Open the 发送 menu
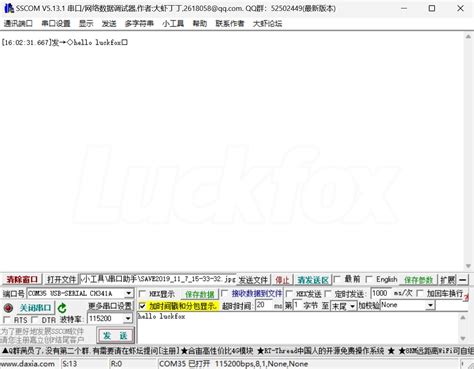This screenshot has width=474, height=369. (x=109, y=23)
